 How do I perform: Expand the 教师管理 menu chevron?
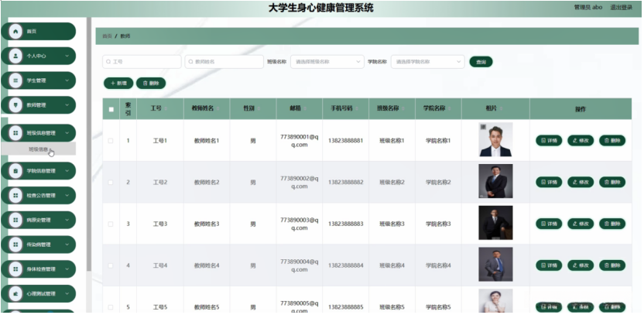(67, 105)
